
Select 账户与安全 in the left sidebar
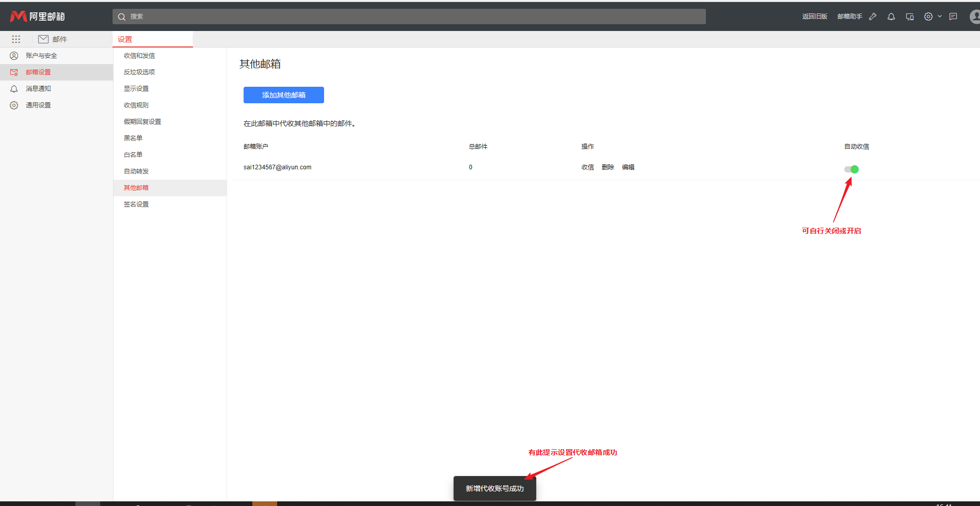41,56
